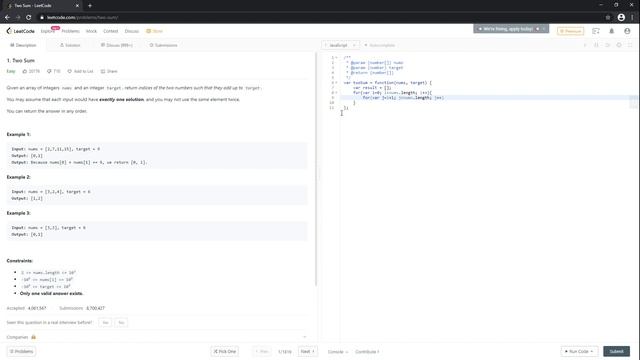Toggle editor fullscreen icon
The image size is (640, 360).
[630, 45]
